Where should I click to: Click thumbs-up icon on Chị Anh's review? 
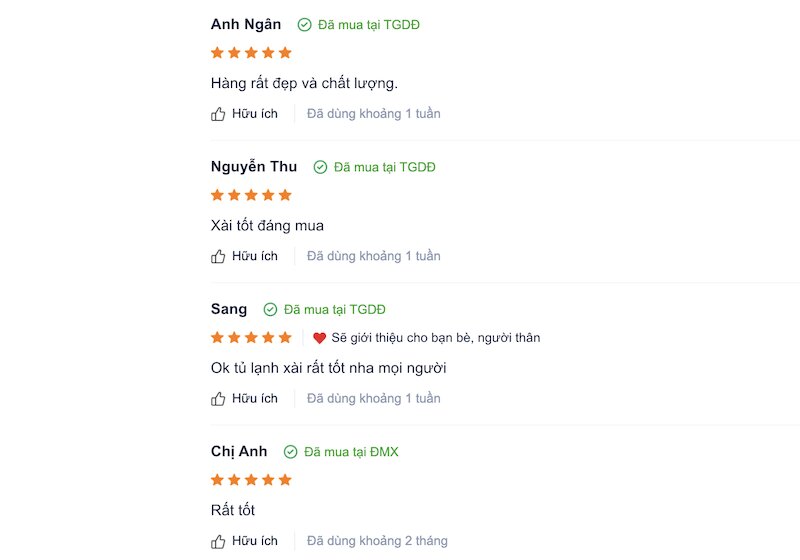(218, 541)
